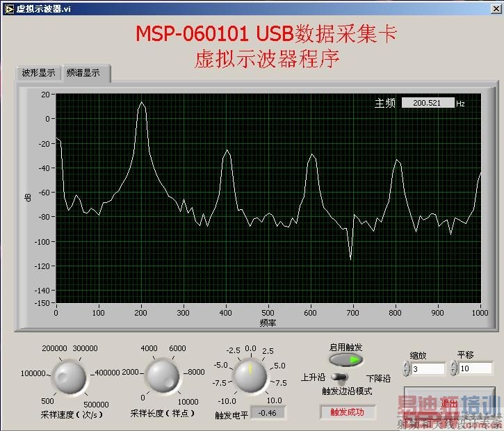Toggle the 启用触发 green LED switch
The image size is (504, 431).
pos(346,359)
